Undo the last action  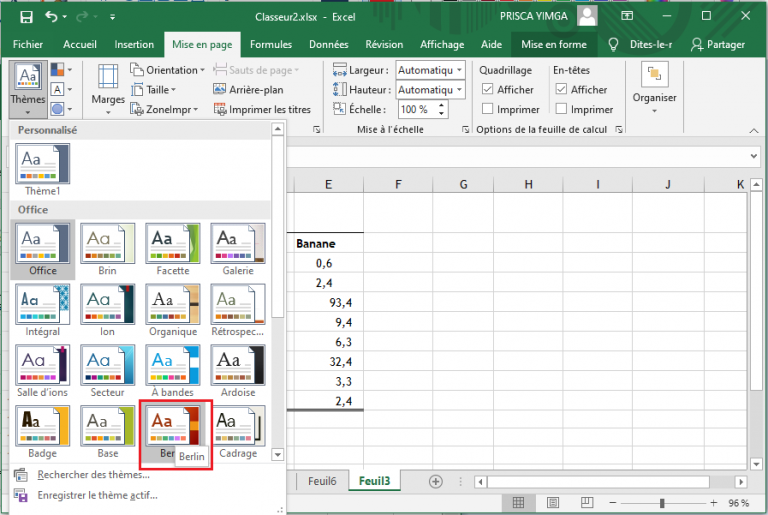point(51,17)
